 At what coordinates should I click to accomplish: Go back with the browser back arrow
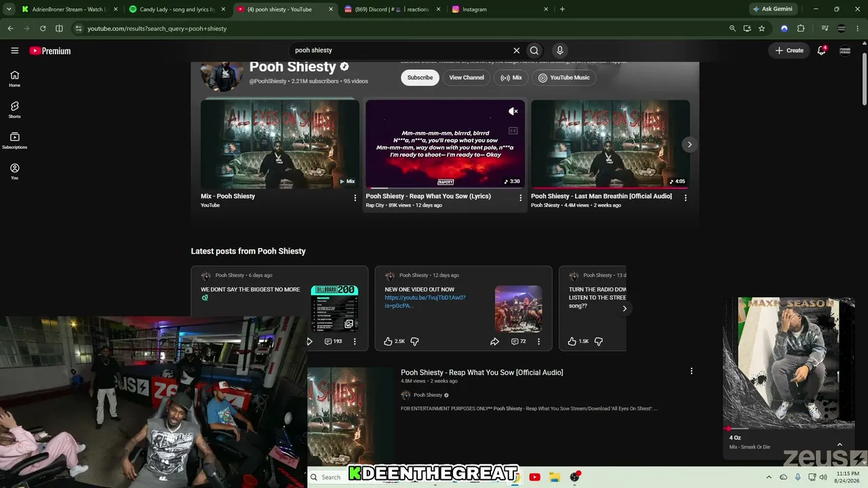click(x=10, y=28)
